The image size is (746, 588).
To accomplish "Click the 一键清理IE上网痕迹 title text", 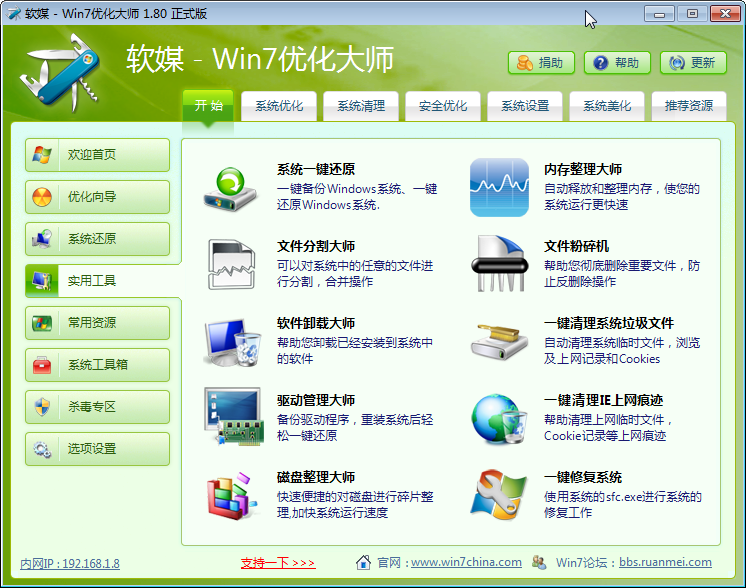I will (603, 401).
